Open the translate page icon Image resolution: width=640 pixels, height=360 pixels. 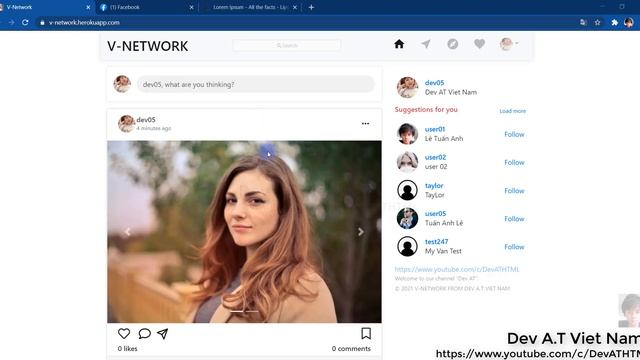583,22
